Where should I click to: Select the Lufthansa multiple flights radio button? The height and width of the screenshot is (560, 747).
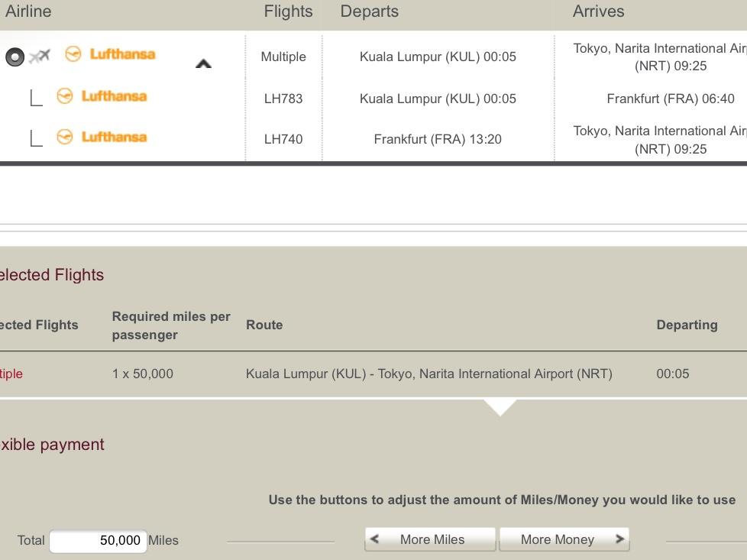click(15, 57)
